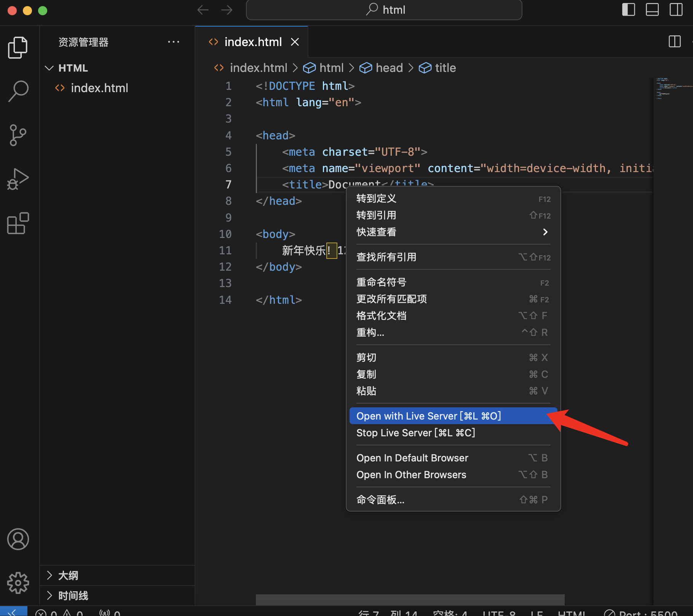Click the remote window status bar icon

pyautogui.click(x=13, y=611)
